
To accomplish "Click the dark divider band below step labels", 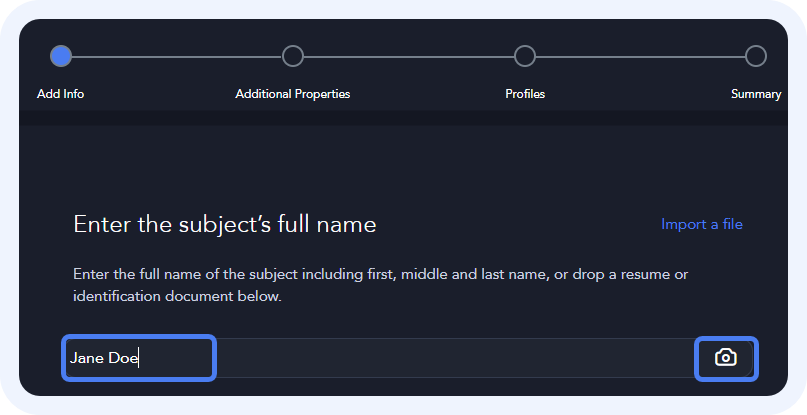I will click(x=400, y=118).
